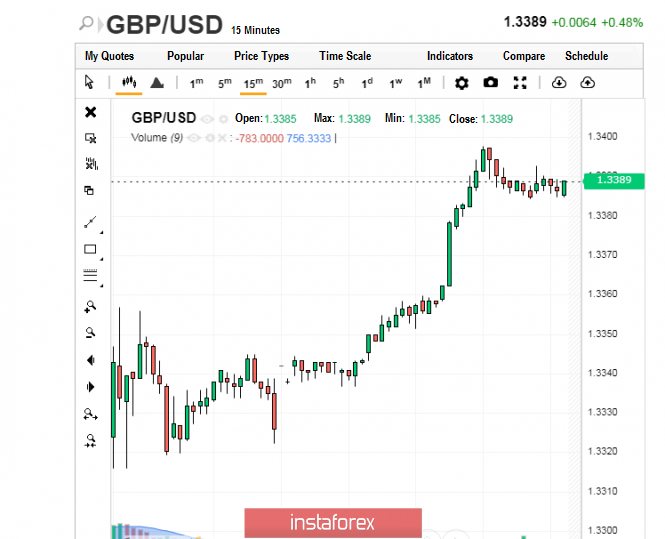Zoom in with magnifier plus tool
Viewport: 665px width, 539px height.
tap(90, 306)
